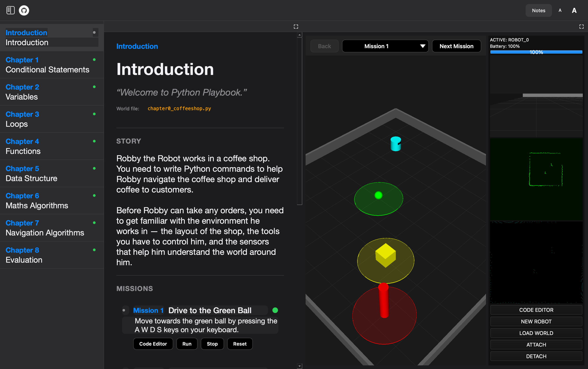Expand lesson pane with fullscreen icon
Viewport: 588px width, 369px height.
[x=296, y=27]
